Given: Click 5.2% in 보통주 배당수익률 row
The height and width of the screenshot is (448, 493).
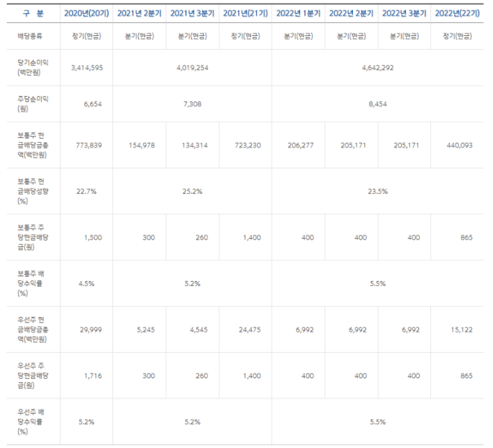Looking at the screenshot, I should click(193, 284).
